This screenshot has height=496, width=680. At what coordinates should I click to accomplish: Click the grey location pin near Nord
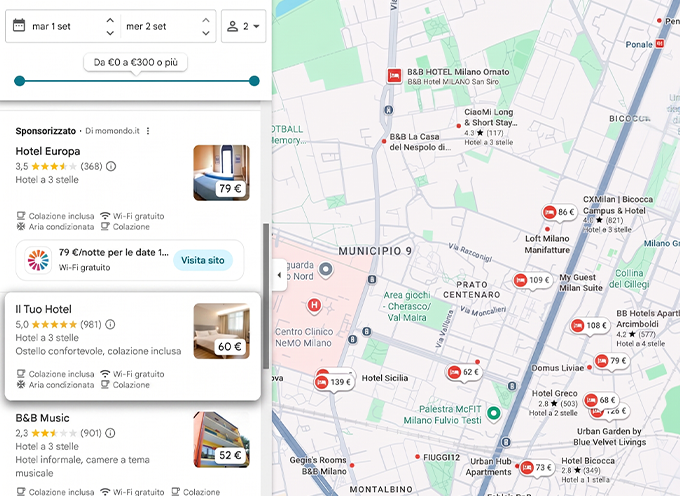coord(326,270)
